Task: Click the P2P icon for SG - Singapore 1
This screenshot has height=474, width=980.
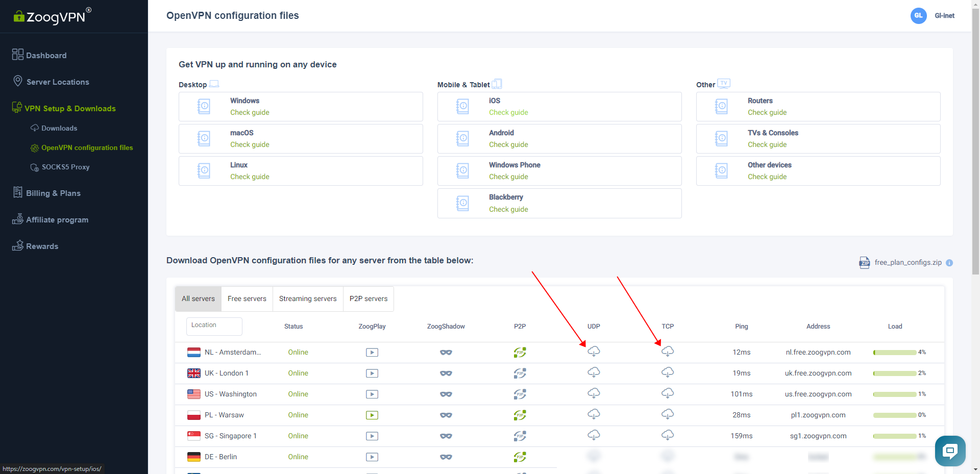Action: 520,436
